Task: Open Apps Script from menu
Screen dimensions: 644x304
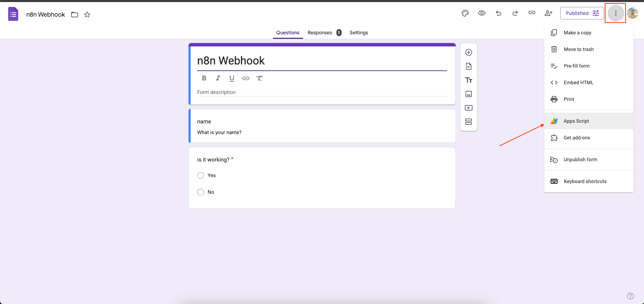Action: [589, 121]
